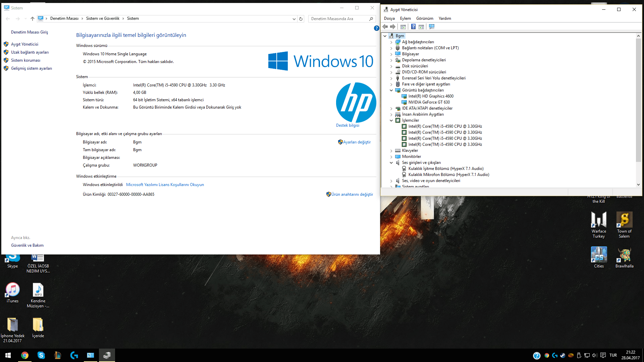Click the refresh button beside address bar
This screenshot has height=362, width=644.
(301, 19)
